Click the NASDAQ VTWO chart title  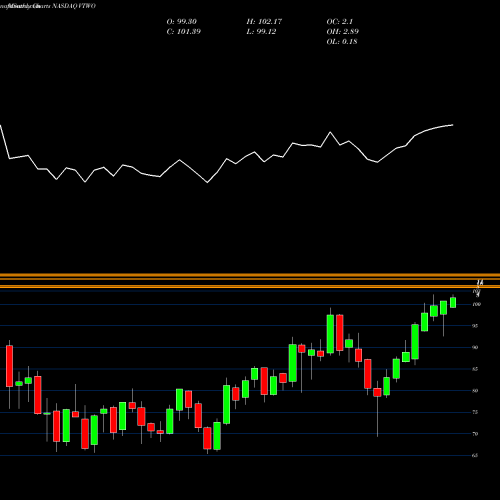(x=48, y=6)
